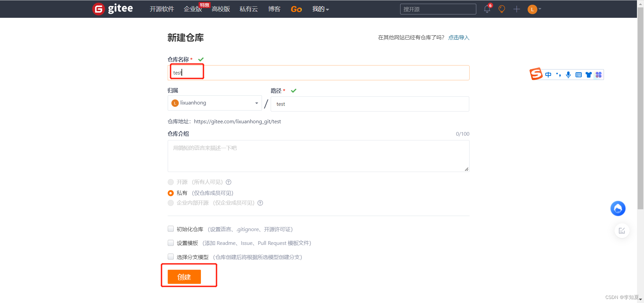Click the plus icon to create new
This screenshot has width=644, height=303.
517,9
